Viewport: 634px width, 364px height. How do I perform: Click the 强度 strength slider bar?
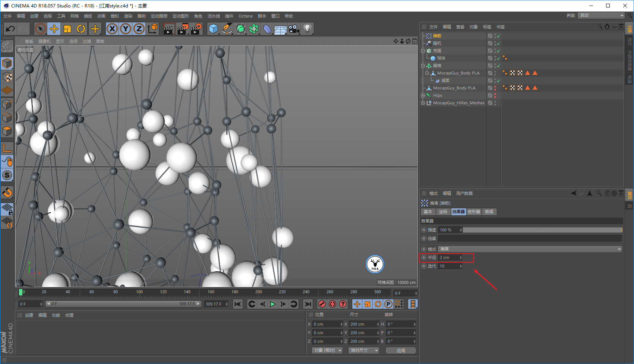pyautogui.click(x=543, y=230)
